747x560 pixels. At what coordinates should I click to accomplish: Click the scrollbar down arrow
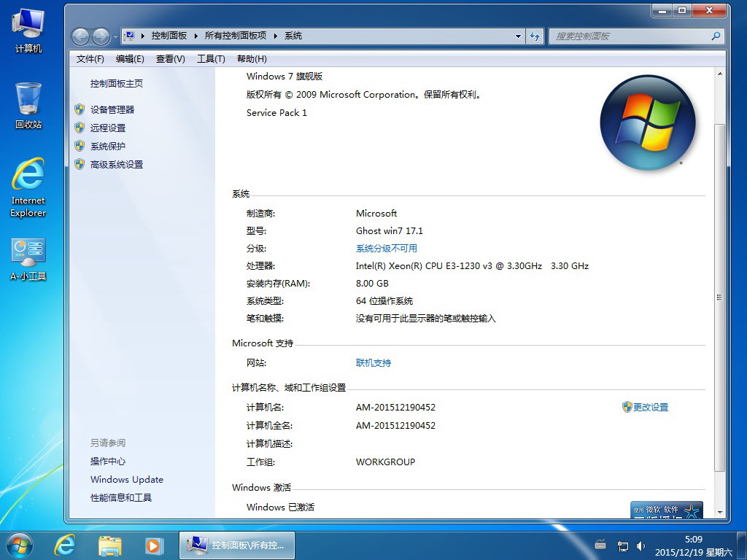coord(719,513)
